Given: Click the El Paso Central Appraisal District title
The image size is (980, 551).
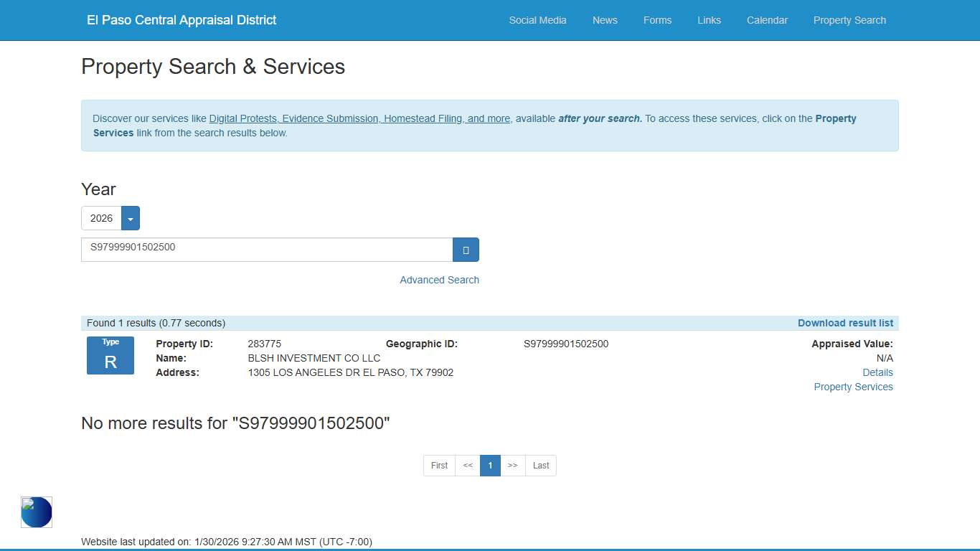Looking at the screenshot, I should tap(182, 20).
